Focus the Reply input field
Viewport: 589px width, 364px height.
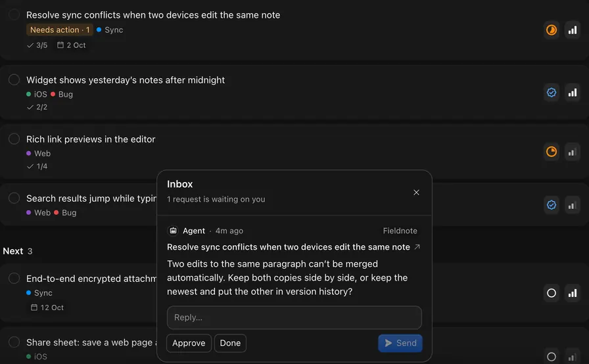pos(294,317)
